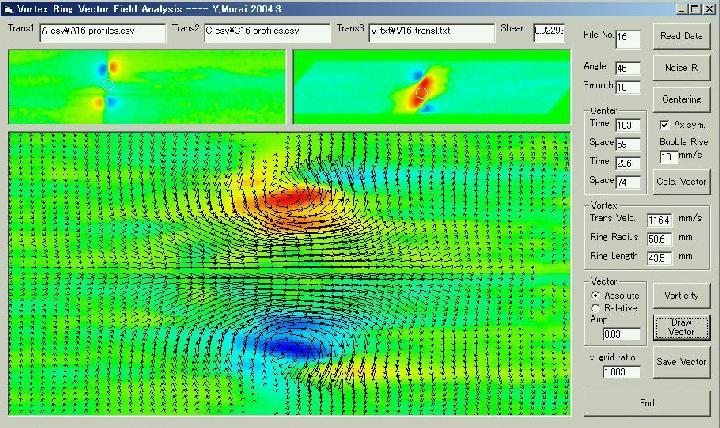Click the Centering button
This screenshot has width=720, height=428.
[681, 100]
